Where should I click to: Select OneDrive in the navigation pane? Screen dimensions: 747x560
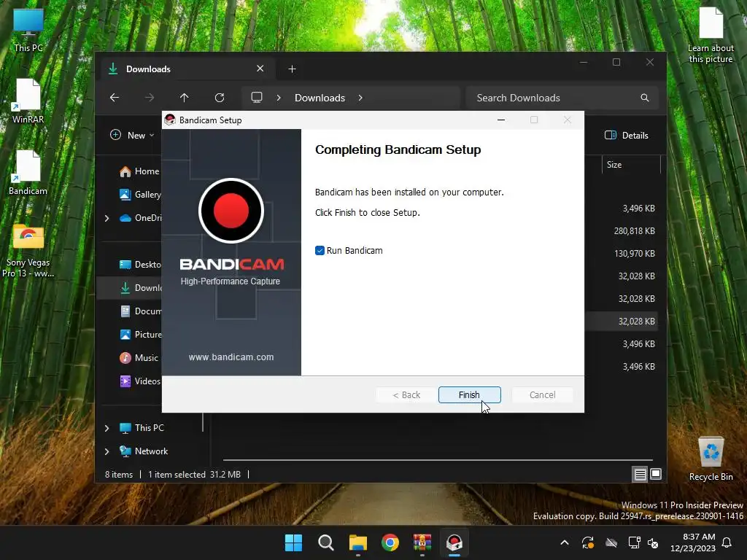point(141,218)
